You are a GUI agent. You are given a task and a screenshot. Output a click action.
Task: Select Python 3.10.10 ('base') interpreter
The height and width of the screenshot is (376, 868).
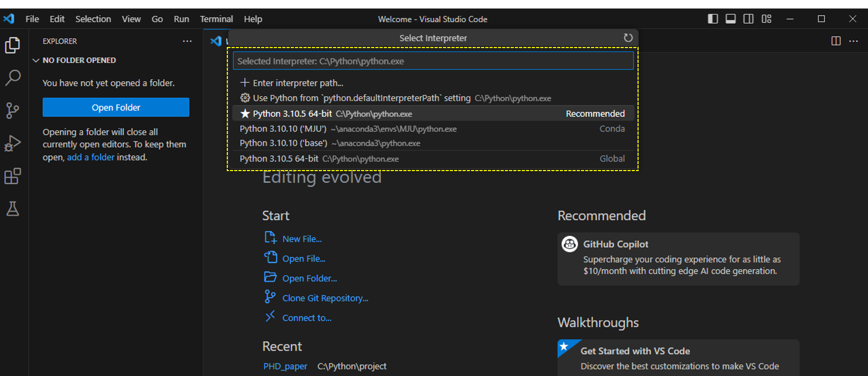point(433,143)
